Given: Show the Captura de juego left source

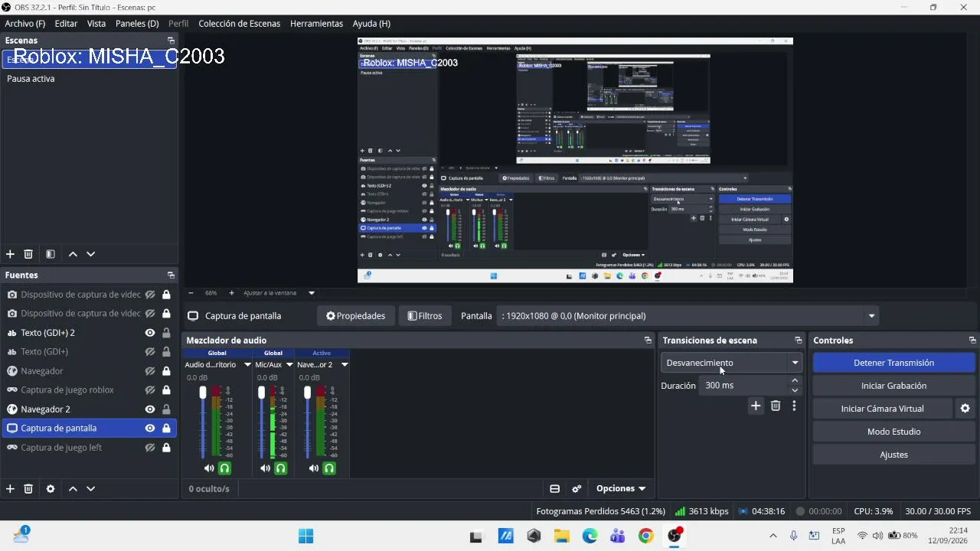Looking at the screenshot, I should 150,448.
